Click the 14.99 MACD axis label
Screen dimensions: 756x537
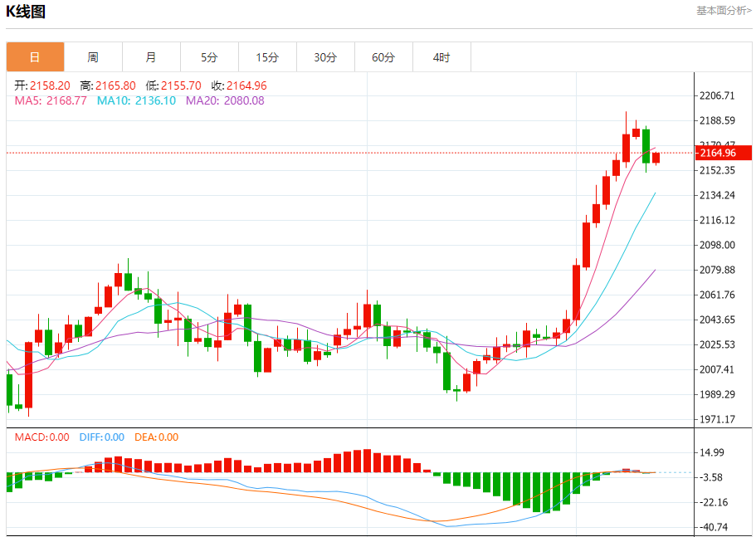(x=712, y=452)
